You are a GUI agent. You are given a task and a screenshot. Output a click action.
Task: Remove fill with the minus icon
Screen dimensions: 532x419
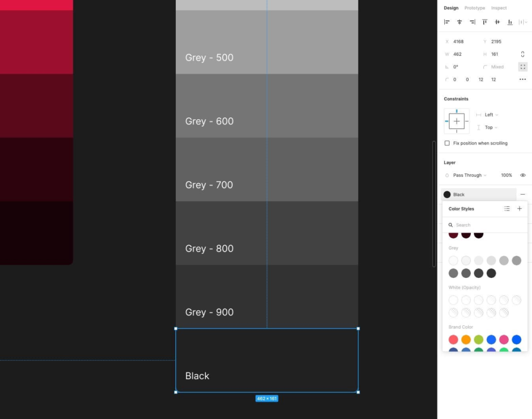click(x=523, y=195)
